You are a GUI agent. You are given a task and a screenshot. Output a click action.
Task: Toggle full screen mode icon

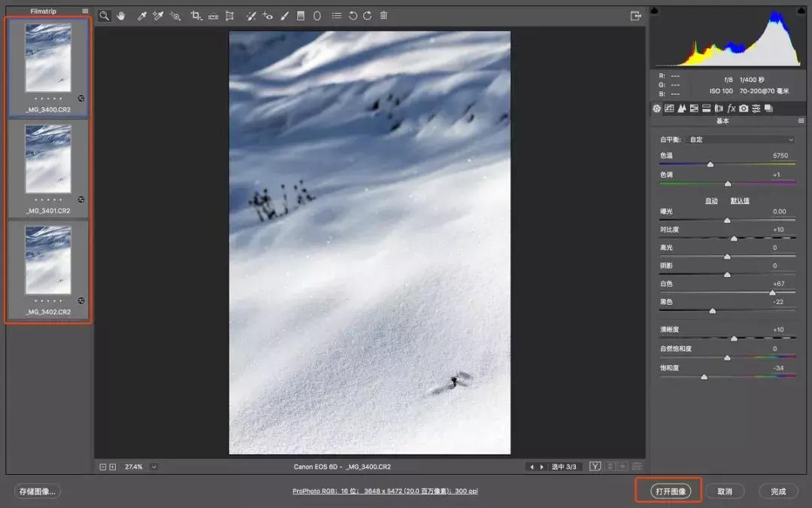(635, 16)
